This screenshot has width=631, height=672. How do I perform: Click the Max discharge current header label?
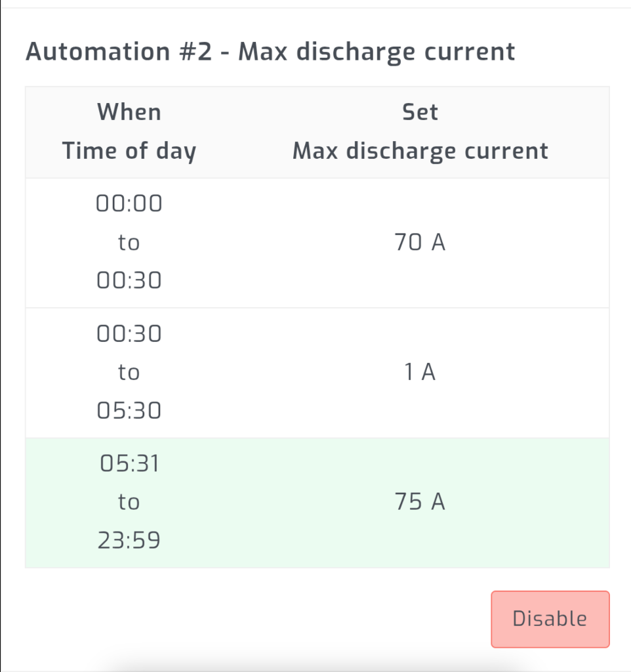click(420, 150)
